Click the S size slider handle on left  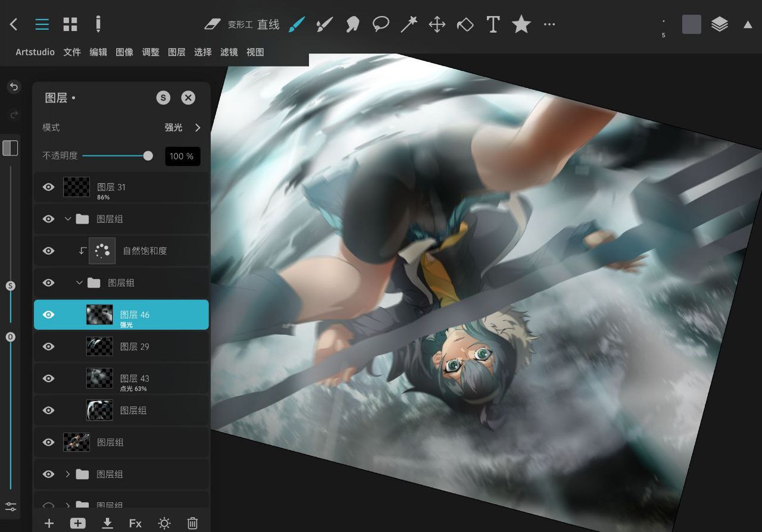pos(10,286)
